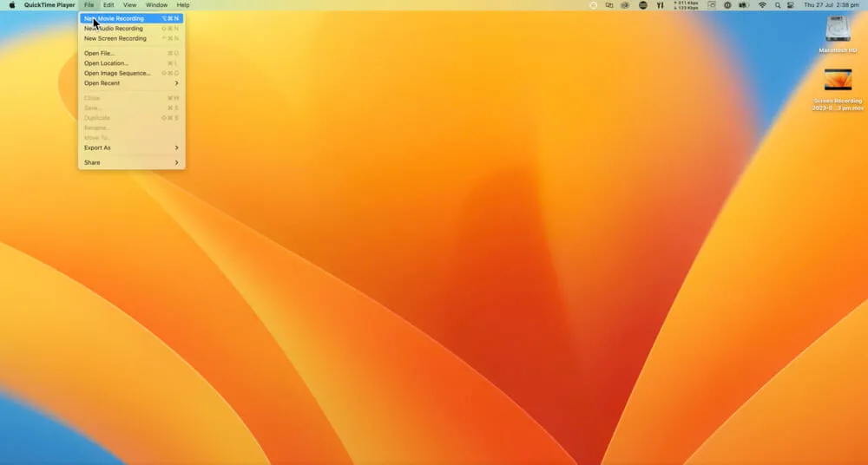The width and height of the screenshot is (868, 465).
Task: Choose New Audio Recording
Action: [131, 29]
